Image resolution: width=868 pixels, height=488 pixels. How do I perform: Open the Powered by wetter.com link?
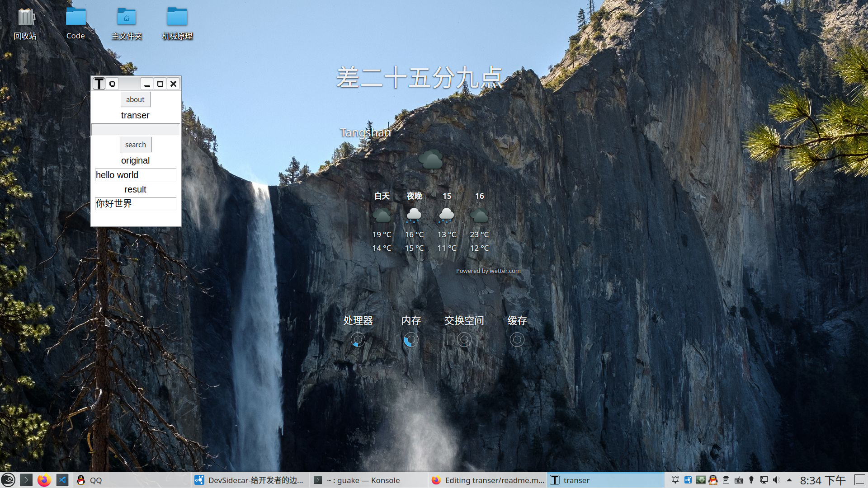(488, 271)
